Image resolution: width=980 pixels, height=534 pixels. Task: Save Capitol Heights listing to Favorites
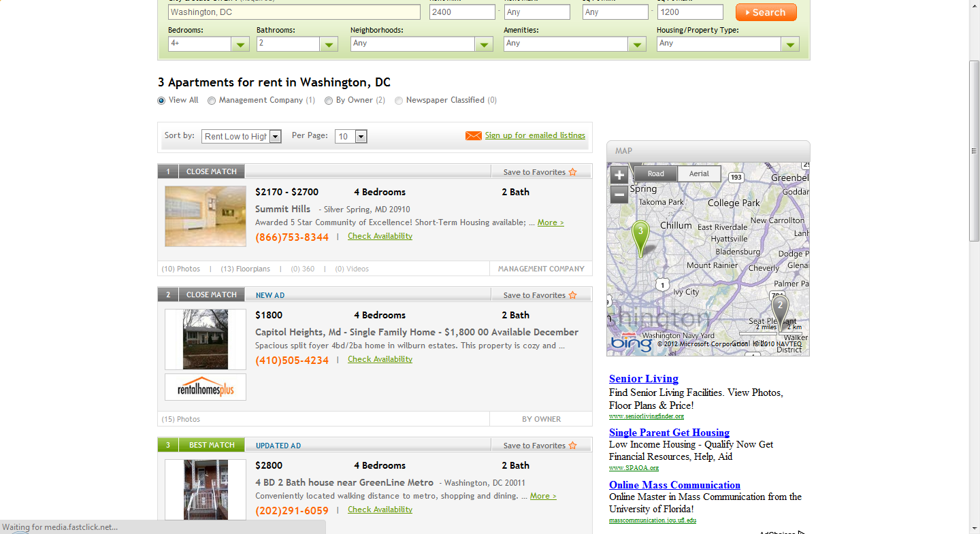pos(534,295)
